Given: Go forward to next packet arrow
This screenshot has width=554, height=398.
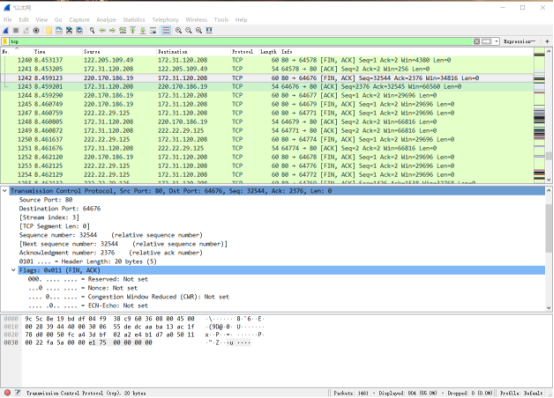Looking at the screenshot, I should (x=112, y=31).
